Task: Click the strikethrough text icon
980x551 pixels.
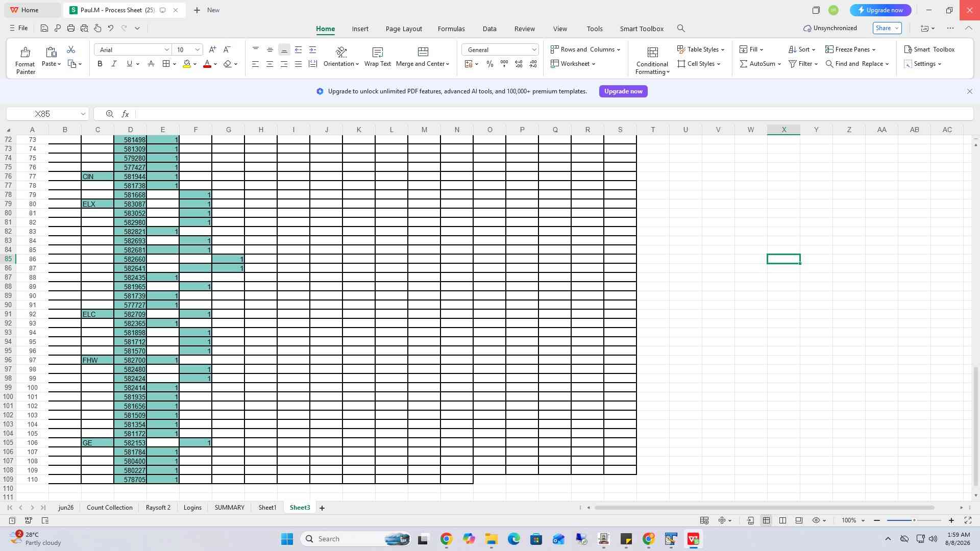Action: click(151, 64)
